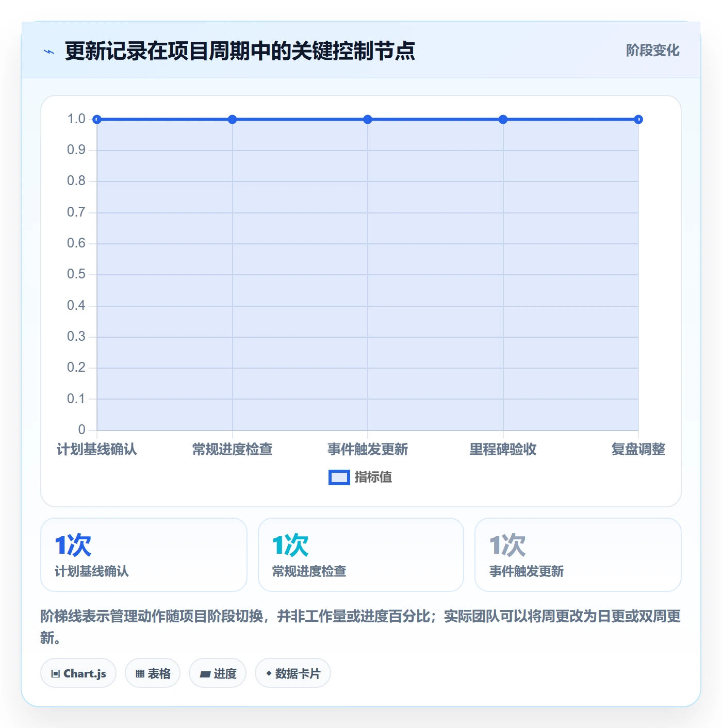Image resolution: width=722 pixels, height=728 pixels.
Task: Click the x-axis label 复盘调整
Action: [x=638, y=450]
